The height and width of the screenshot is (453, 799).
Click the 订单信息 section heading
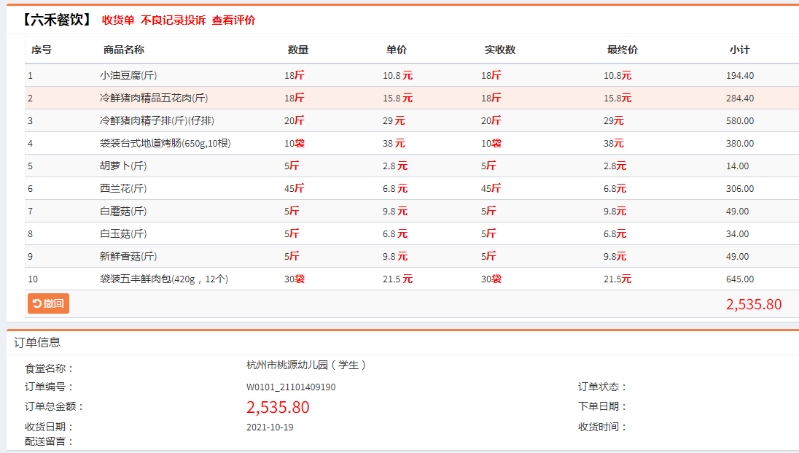pos(37,342)
